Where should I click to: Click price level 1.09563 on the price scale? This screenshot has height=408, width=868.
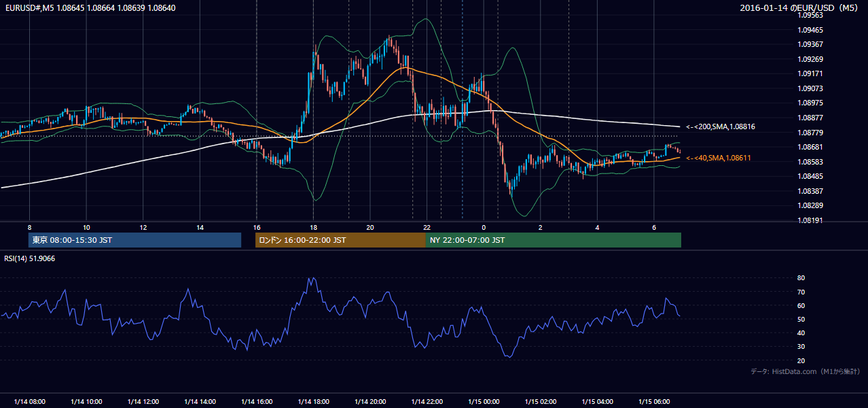point(810,15)
